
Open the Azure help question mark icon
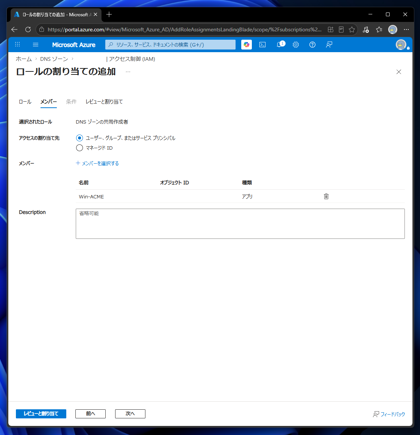(x=312, y=45)
